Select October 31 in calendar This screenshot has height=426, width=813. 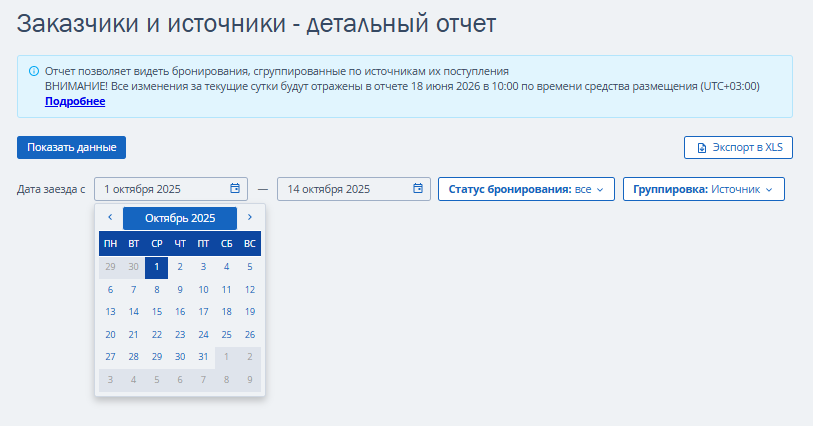(x=203, y=357)
